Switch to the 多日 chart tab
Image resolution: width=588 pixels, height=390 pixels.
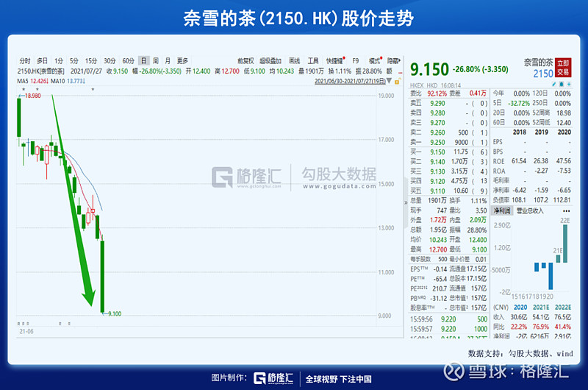coord(42,61)
